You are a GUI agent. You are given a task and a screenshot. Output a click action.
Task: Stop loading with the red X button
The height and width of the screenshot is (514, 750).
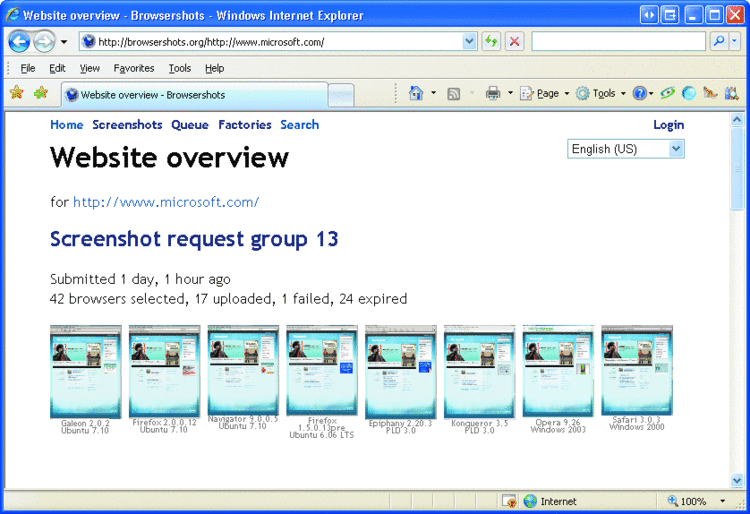point(515,42)
